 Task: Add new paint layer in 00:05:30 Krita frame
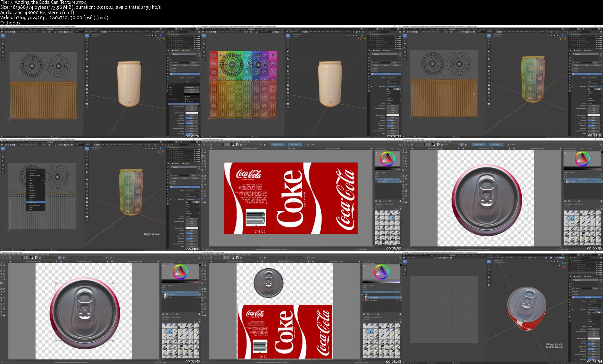point(376,201)
